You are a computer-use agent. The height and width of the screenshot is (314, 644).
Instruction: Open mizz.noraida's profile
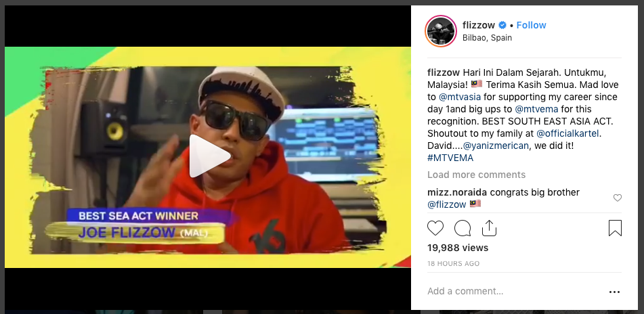coord(457,192)
